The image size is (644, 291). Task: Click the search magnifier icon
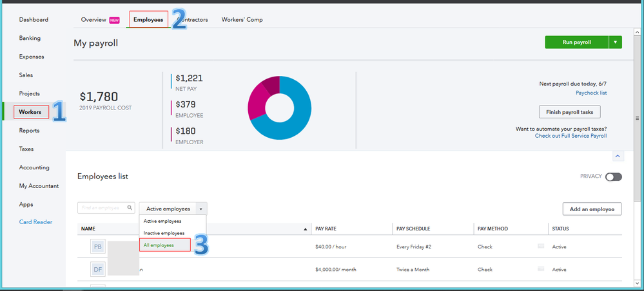(130, 208)
